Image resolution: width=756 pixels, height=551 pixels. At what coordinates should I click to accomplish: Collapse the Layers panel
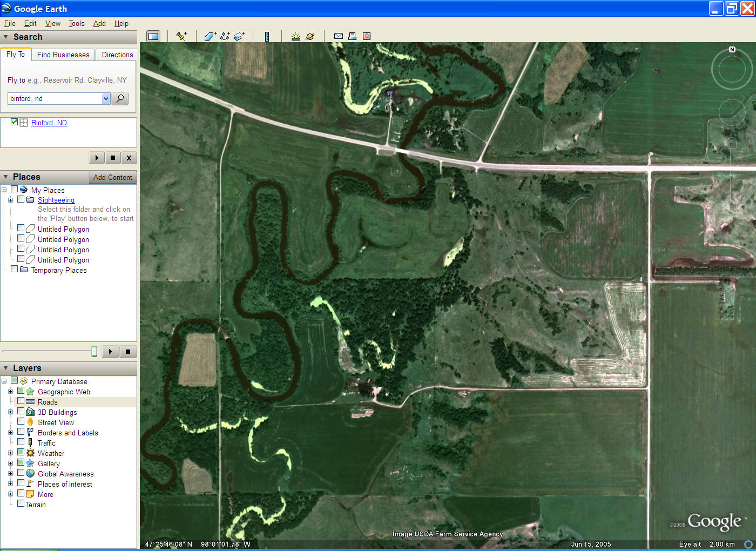coord(6,368)
